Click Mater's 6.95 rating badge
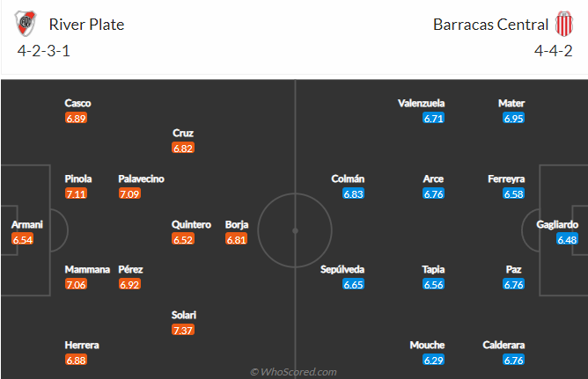588x379 pixels. [513, 118]
